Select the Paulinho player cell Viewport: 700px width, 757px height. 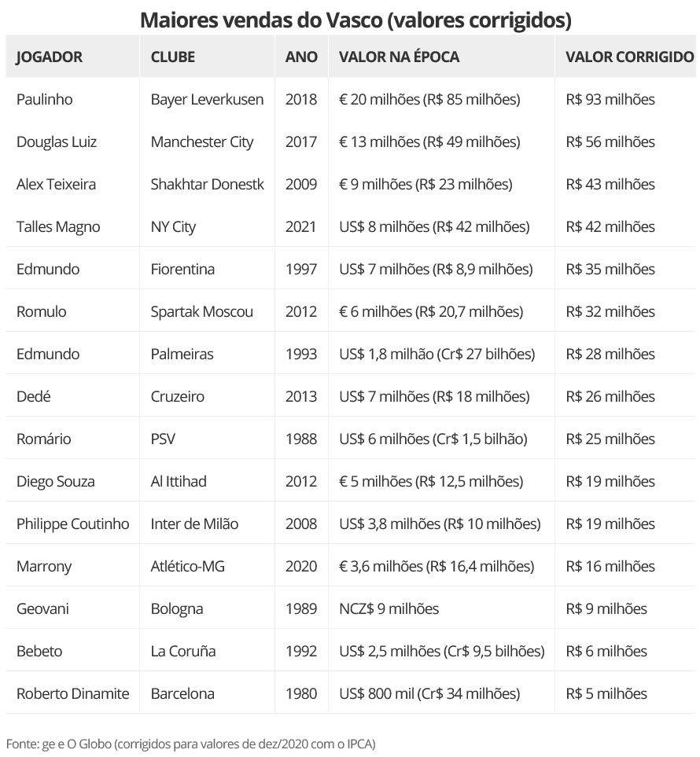coord(45,99)
